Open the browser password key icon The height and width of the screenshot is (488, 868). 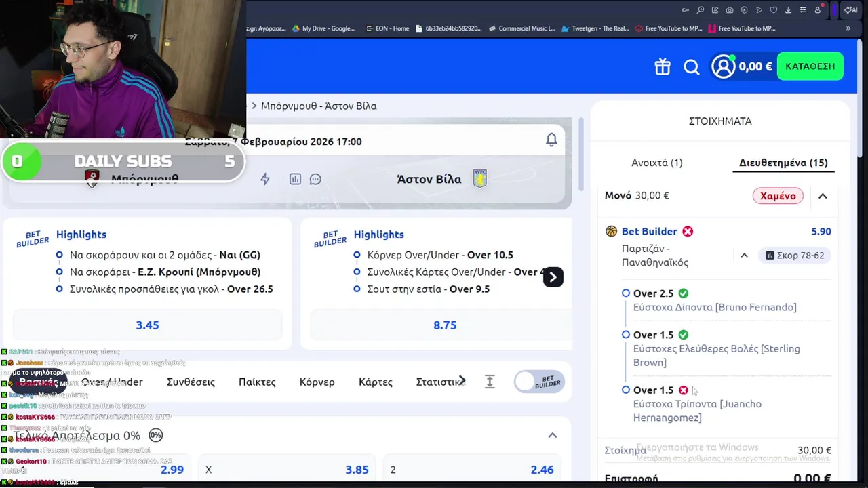[686, 10]
